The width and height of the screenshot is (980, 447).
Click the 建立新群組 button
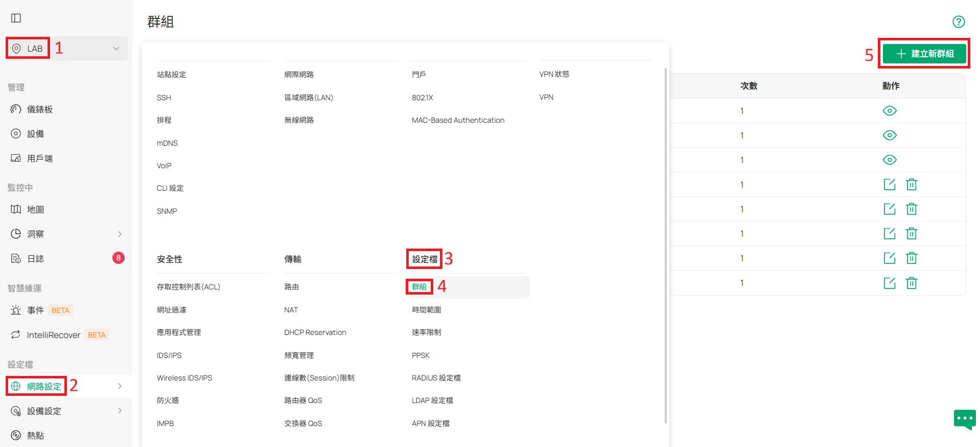pyautogui.click(x=925, y=54)
